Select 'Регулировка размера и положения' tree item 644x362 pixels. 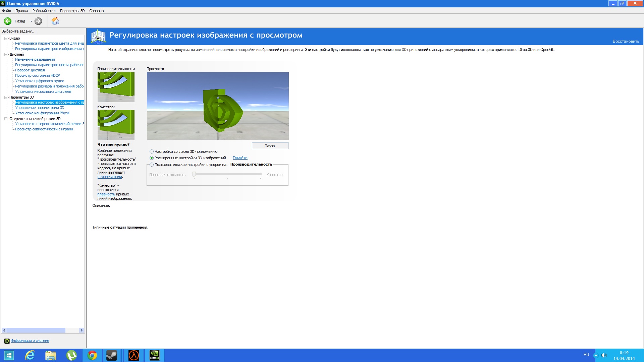click(x=49, y=86)
